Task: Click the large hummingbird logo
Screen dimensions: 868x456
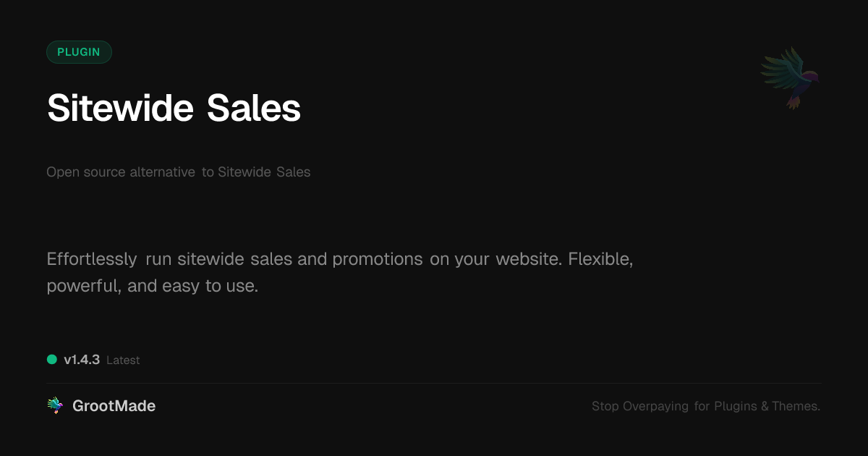Action: 790,77
